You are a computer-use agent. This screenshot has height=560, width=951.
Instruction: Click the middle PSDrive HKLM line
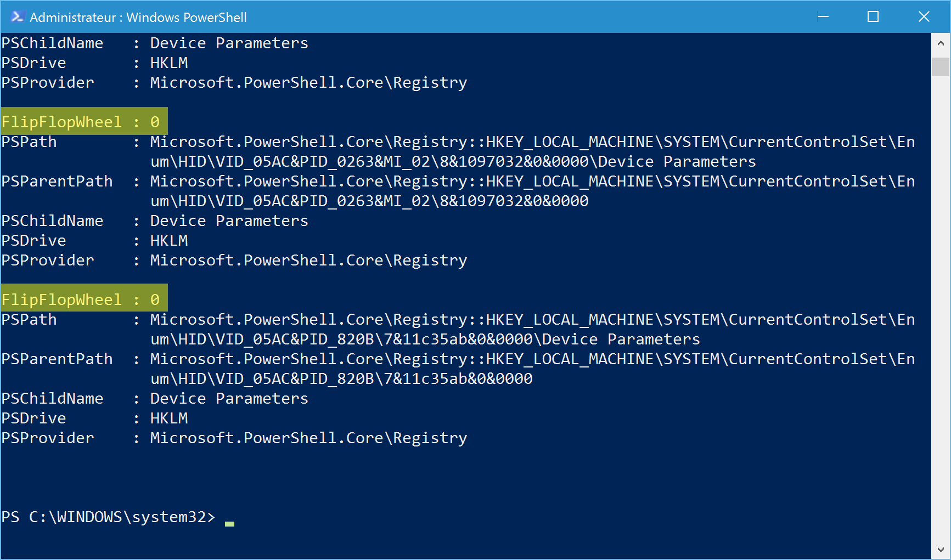[x=94, y=241]
